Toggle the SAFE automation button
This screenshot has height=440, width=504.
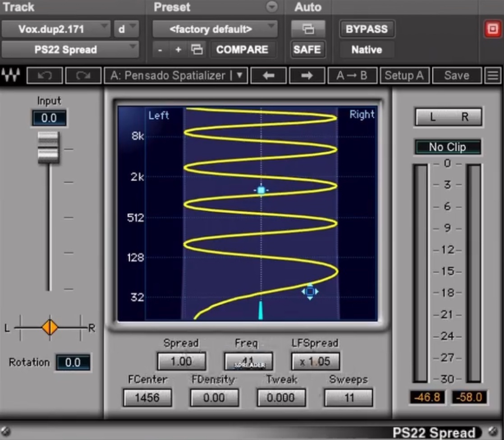[x=307, y=50]
